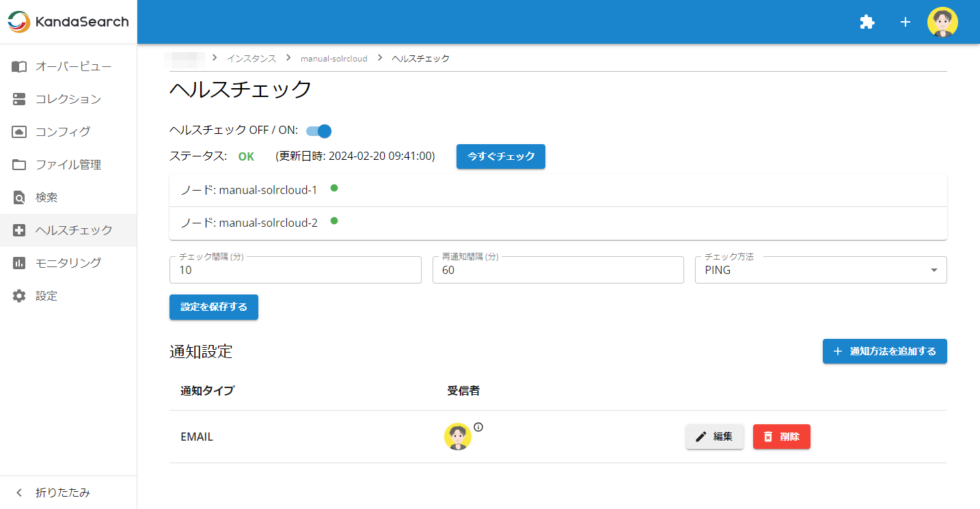
Task: Click the チェック間隔 (分) input field
Action: point(295,270)
